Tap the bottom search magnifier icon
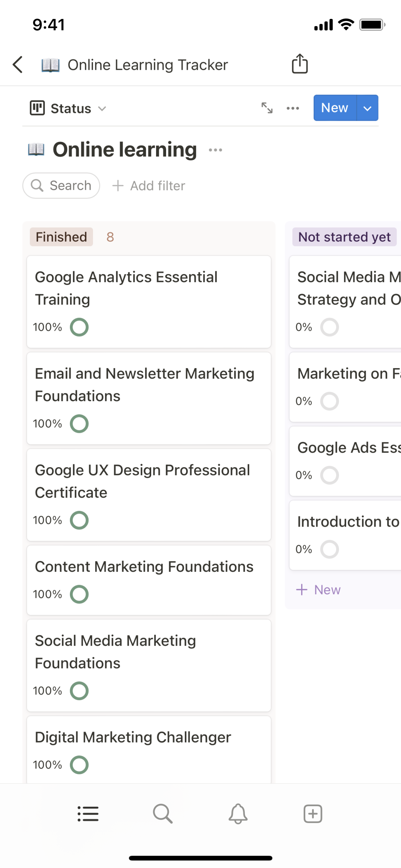This screenshot has height=868, width=401. coord(163,814)
